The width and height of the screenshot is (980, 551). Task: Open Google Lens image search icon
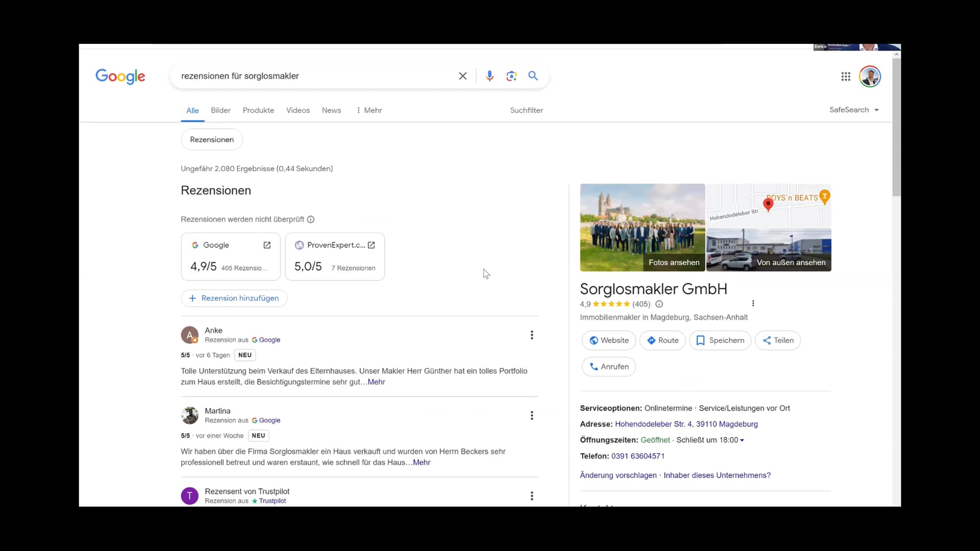point(511,76)
